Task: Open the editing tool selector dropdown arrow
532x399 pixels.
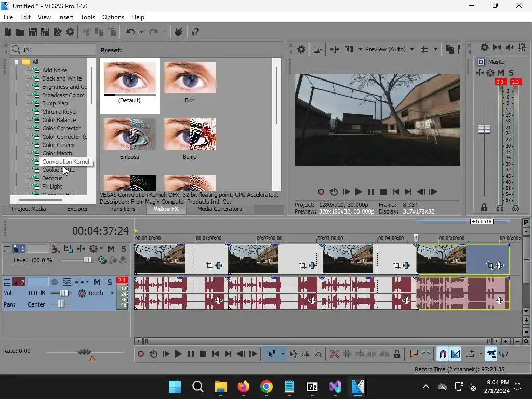Action: [x=283, y=354]
